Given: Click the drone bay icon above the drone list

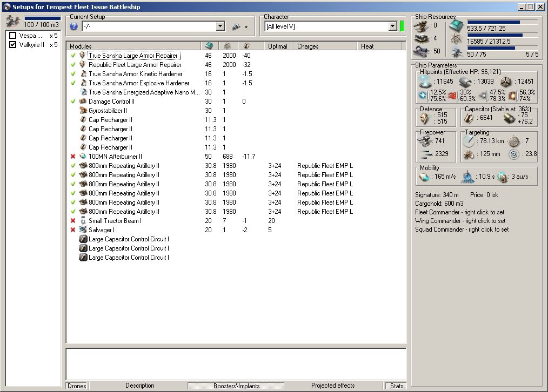Looking at the screenshot, I should click(12, 22).
